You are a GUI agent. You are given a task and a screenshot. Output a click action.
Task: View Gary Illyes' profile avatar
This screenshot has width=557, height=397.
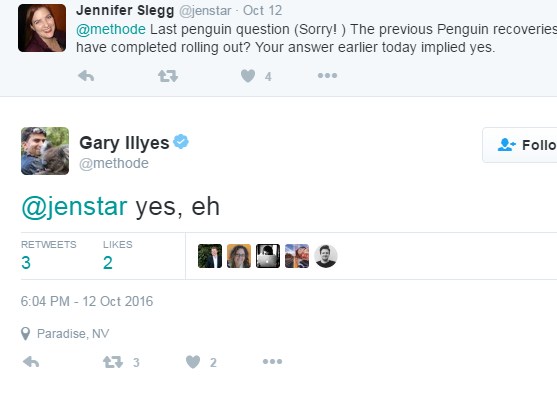[45, 151]
